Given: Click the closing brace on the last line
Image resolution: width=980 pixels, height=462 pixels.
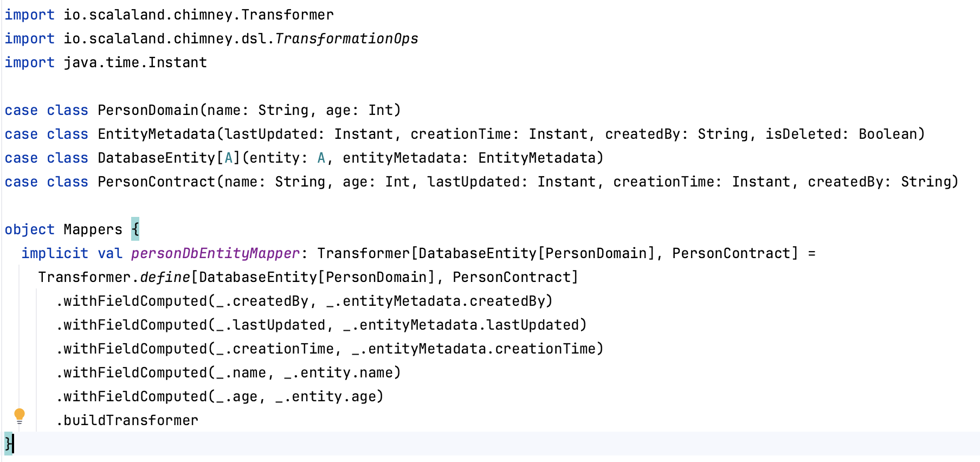Looking at the screenshot, I should coord(8,444).
